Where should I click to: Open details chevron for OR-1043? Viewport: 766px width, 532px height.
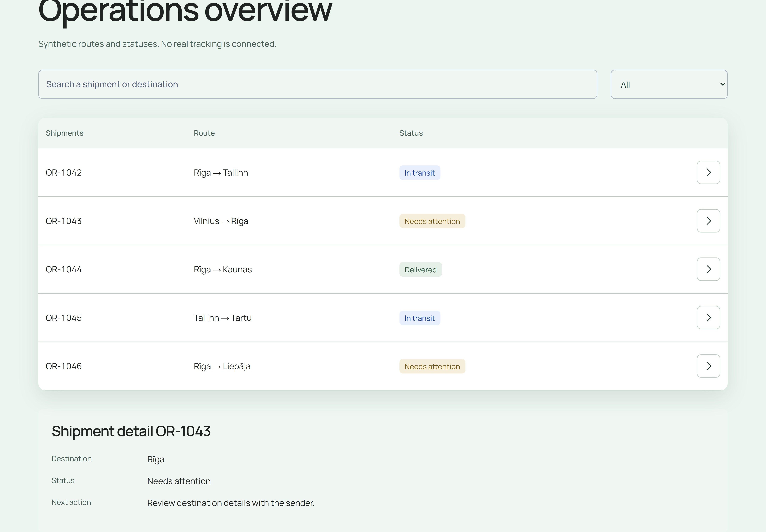pyautogui.click(x=708, y=221)
